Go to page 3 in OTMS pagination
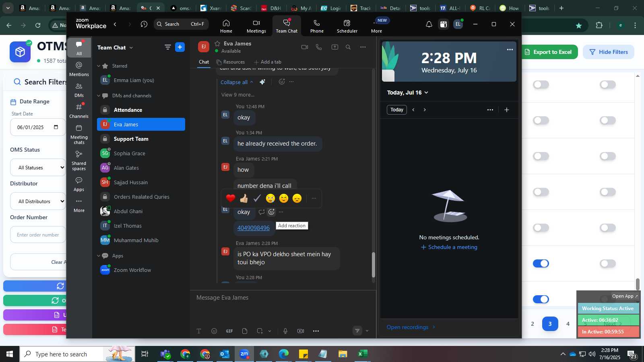644x362 pixels. [550, 324]
